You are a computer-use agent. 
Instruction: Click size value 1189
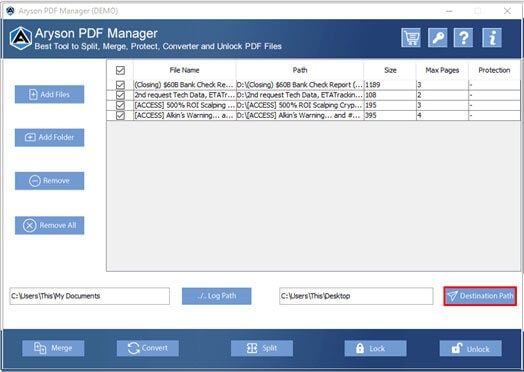(x=373, y=85)
